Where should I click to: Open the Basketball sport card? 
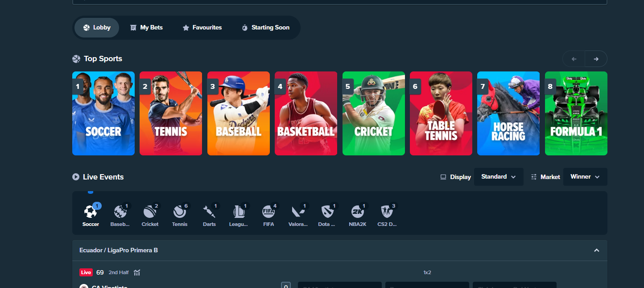[x=306, y=113]
